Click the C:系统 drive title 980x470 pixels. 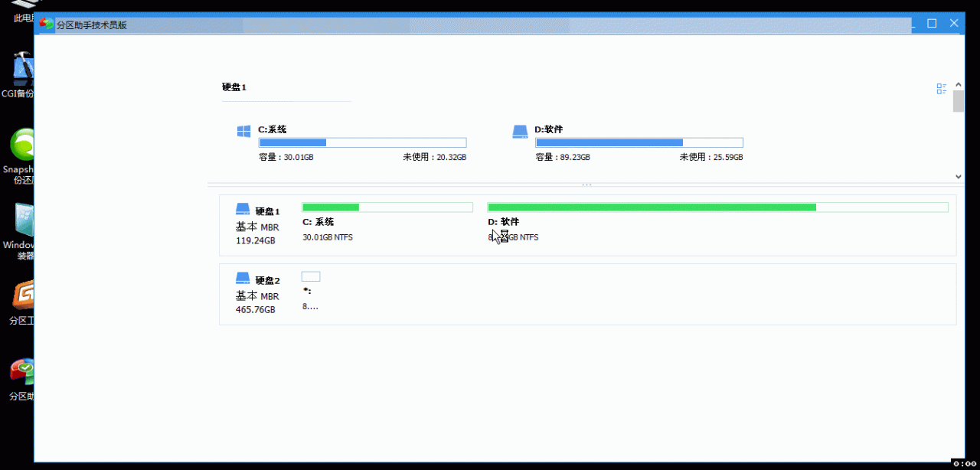coord(273,130)
